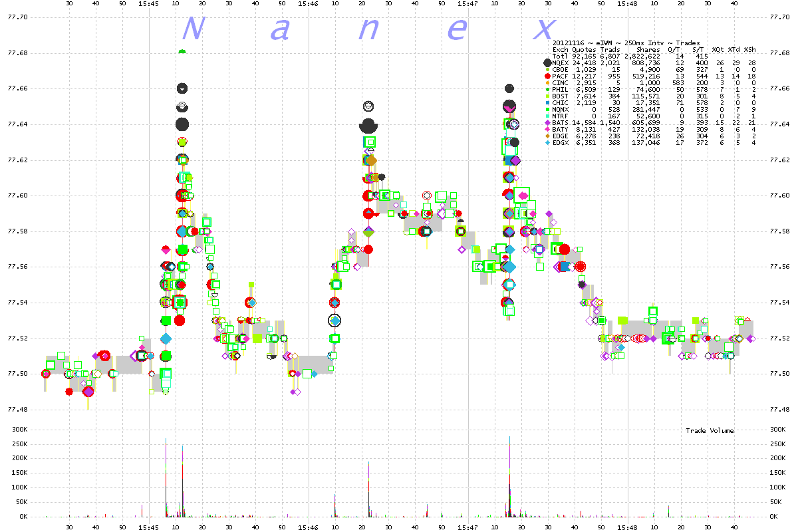Click the CBOE green dot legend marker
Screen dimensions: 798x532
click(x=547, y=70)
